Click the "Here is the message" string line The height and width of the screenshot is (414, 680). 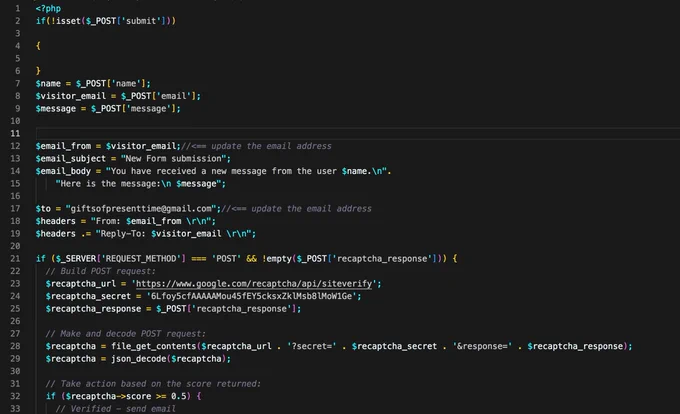click(141, 184)
